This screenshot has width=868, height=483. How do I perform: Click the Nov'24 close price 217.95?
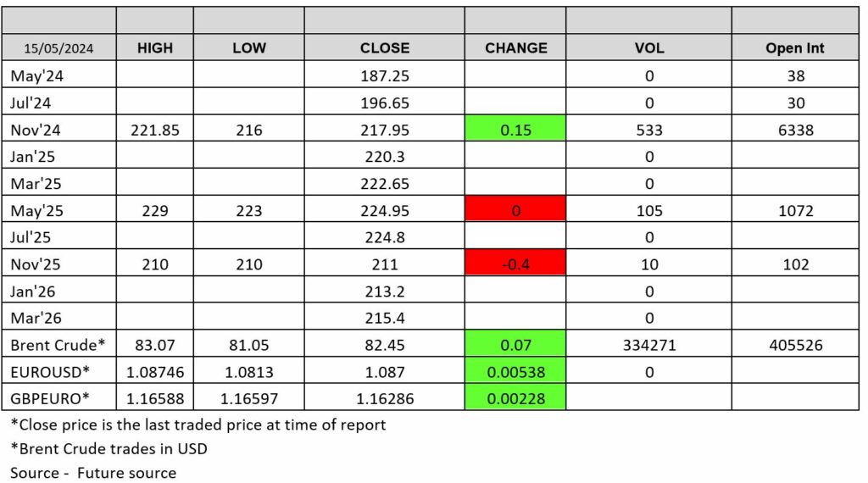[385, 130]
